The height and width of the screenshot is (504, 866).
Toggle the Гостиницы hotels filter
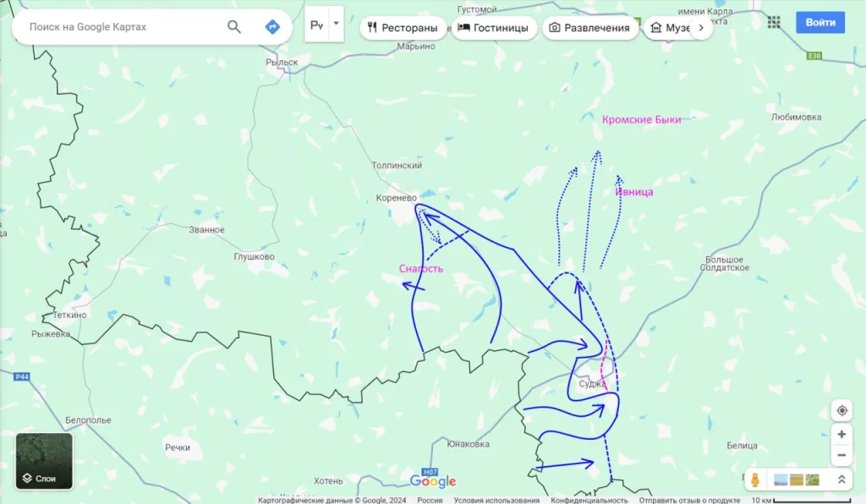click(x=495, y=27)
